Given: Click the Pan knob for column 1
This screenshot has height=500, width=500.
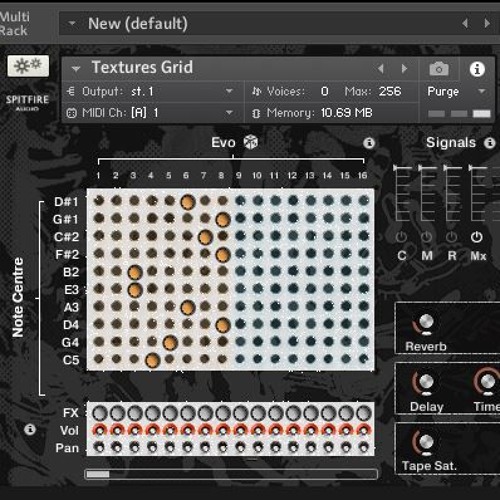Looking at the screenshot, I should (x=99, y=447).
